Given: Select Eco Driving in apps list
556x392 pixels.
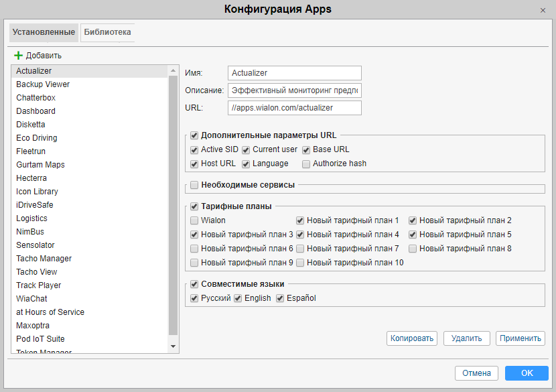Looking at the screenshot, I should pos(37,138).
